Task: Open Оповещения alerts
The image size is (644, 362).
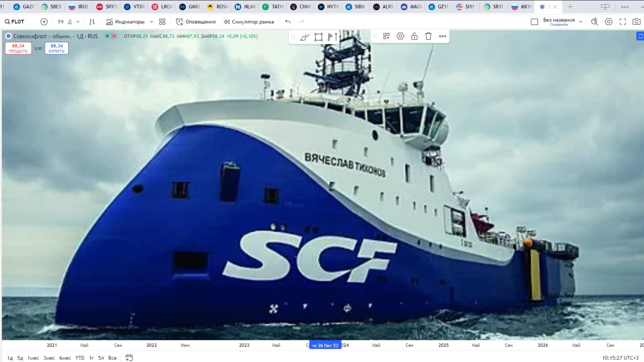Action: click(x=196, y=22)
